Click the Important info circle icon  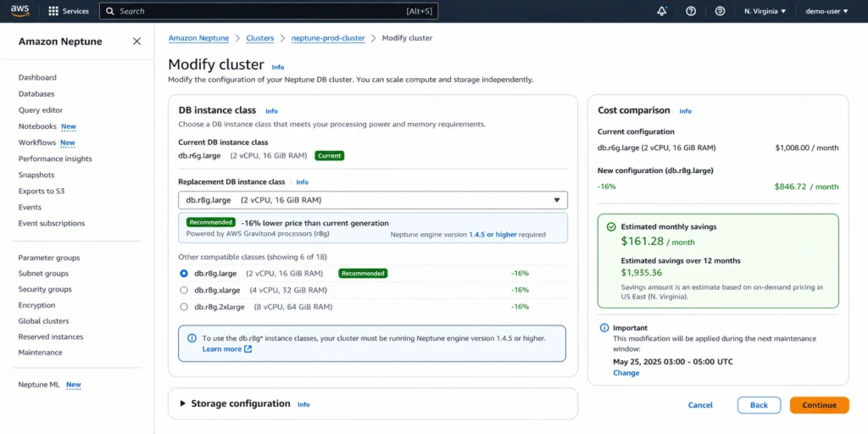point(604,328)
